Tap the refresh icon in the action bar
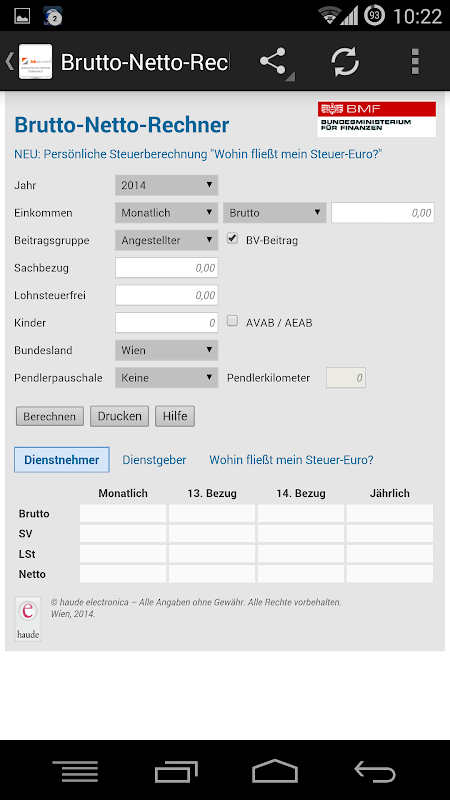Image resolution: width=450 pixels, height=800 pixels. tap(345, 62)
